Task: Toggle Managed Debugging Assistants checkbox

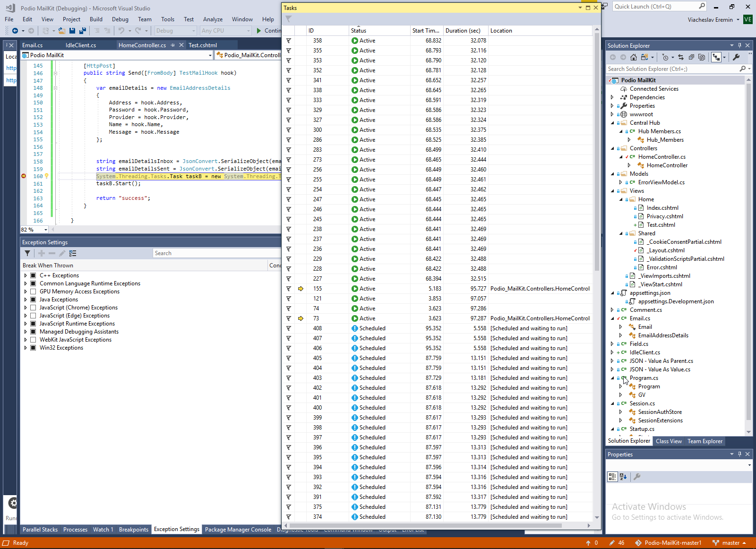Action: [x=33, y=332]
